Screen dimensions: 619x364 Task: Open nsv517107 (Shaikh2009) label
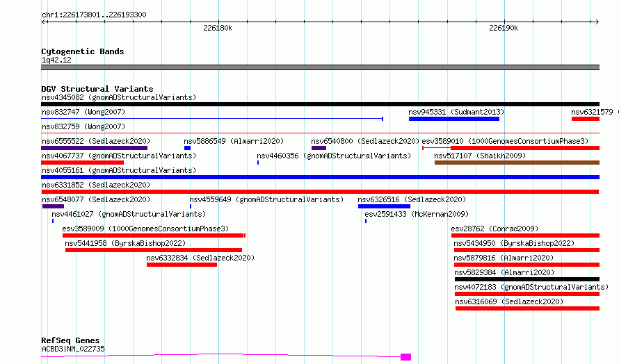coord(480,156)
